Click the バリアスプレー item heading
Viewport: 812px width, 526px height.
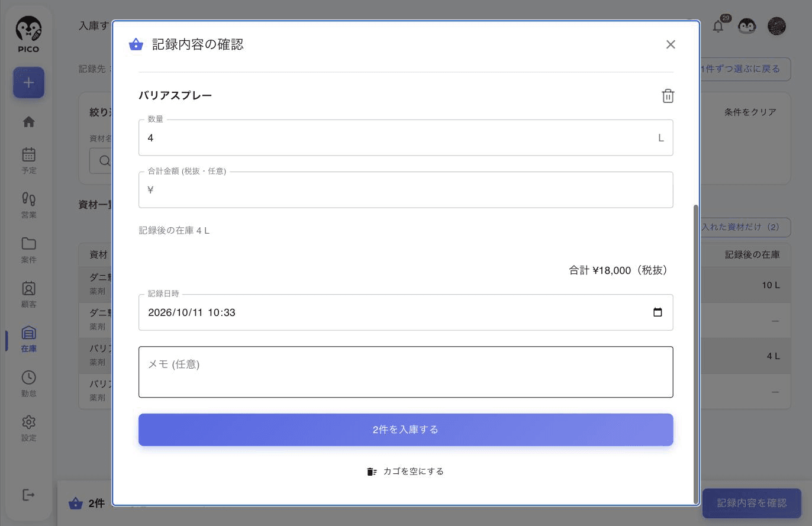point(175,95)
